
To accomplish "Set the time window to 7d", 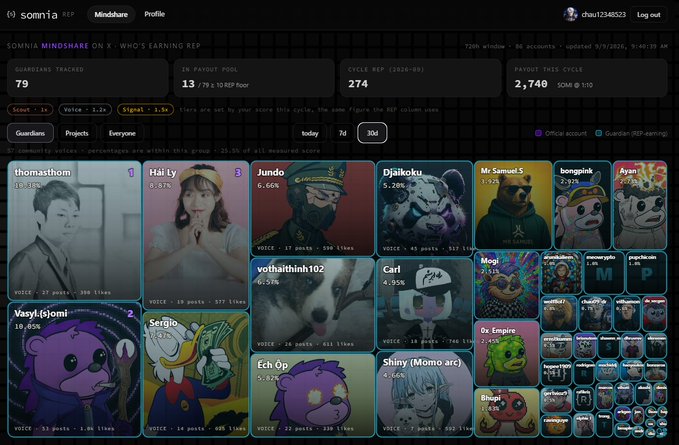I will click(x=343, y=133).
